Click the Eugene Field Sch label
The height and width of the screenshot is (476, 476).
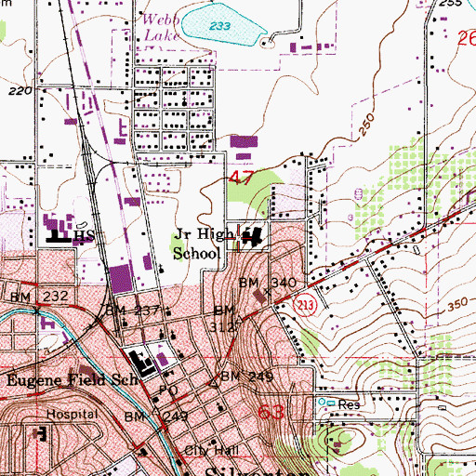(x=72, y=380)
